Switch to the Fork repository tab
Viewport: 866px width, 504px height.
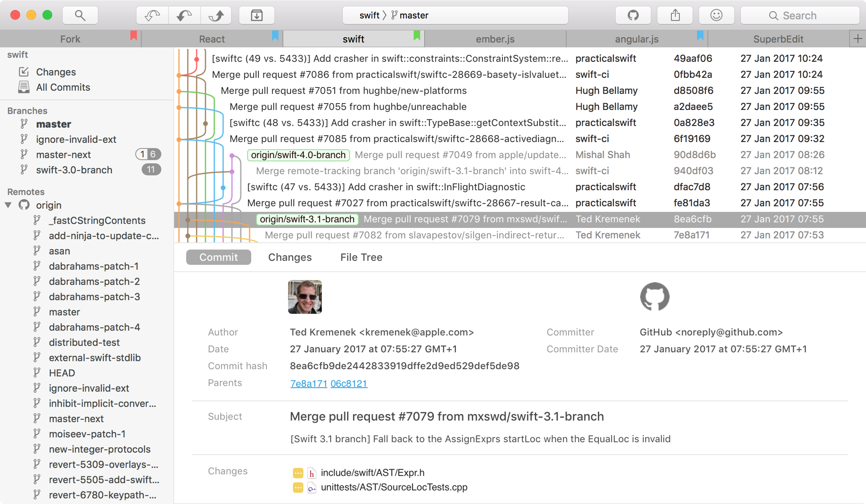tap(70, 39)
